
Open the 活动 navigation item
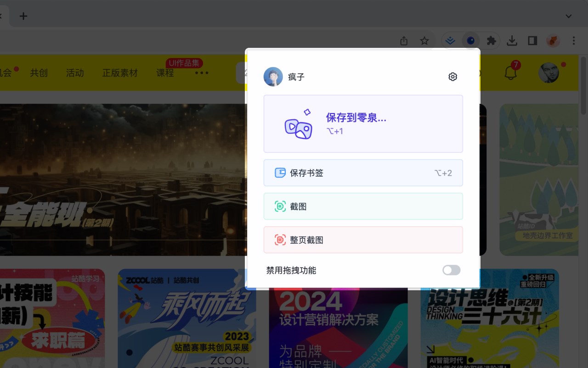(75, 73)
